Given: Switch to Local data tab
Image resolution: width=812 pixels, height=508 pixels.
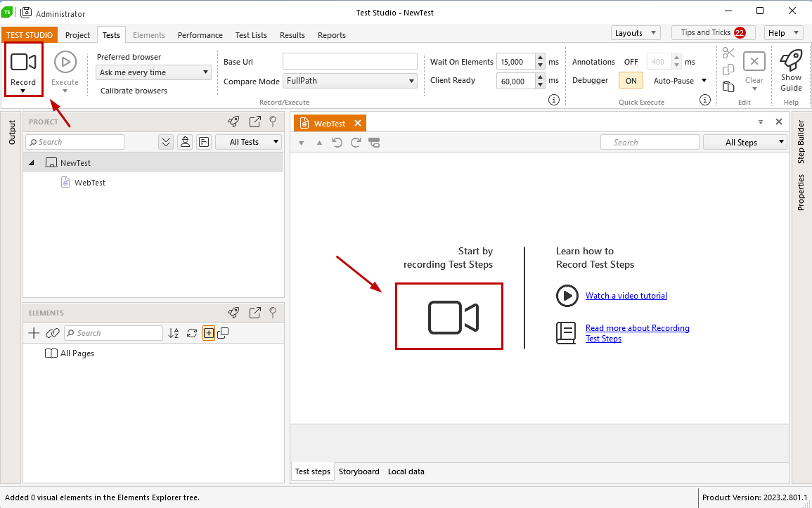Looking at the screenshot, I should click(x=406, y=471).
